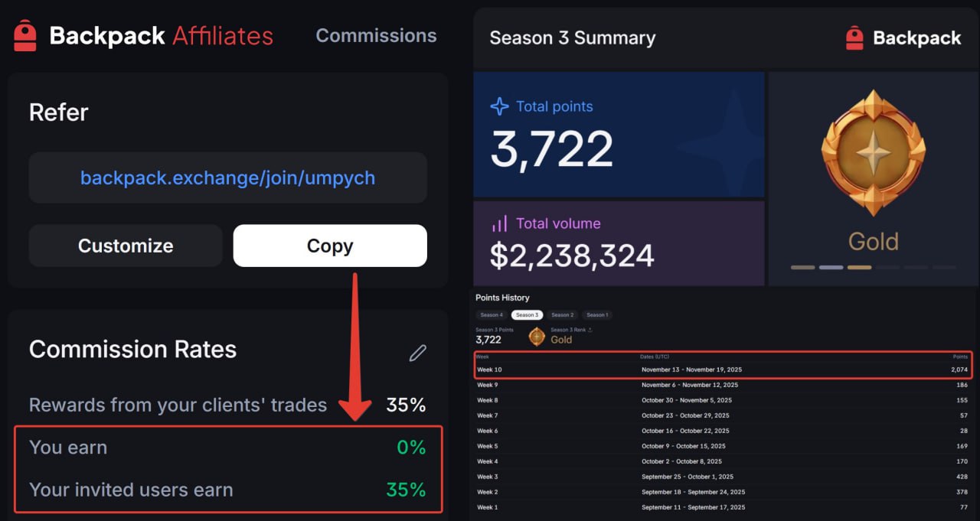Click the share icon beside Season 3 Rank
The width and height of the screenshot is (980, 521).
click(x=590, y=330)
